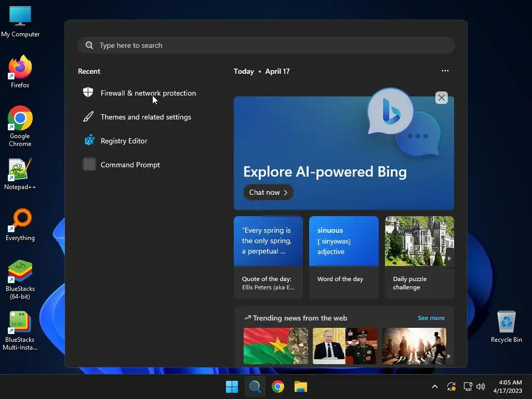
Task: Click the Chat now button
Action: tap(269, 192)
